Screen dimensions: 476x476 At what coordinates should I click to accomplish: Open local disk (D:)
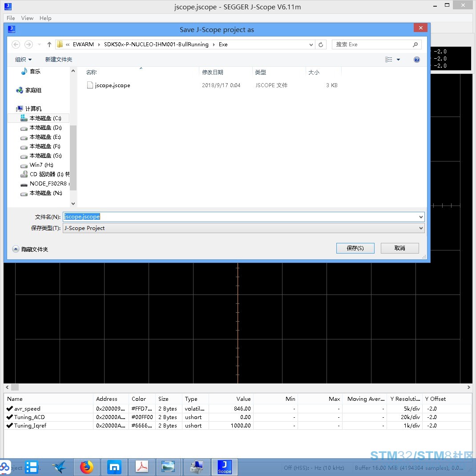[x=40, y=128]
